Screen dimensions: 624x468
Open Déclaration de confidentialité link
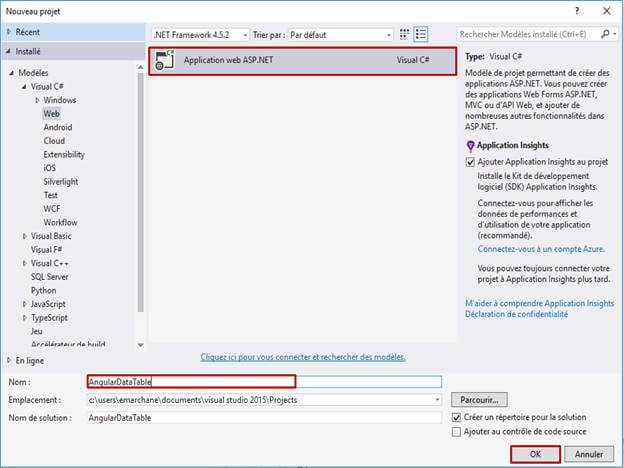[517, 314]
